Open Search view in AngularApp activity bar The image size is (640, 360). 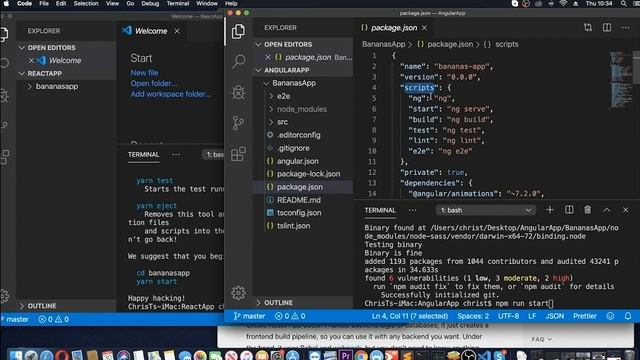pyautogui.click(x=239, y=61)
